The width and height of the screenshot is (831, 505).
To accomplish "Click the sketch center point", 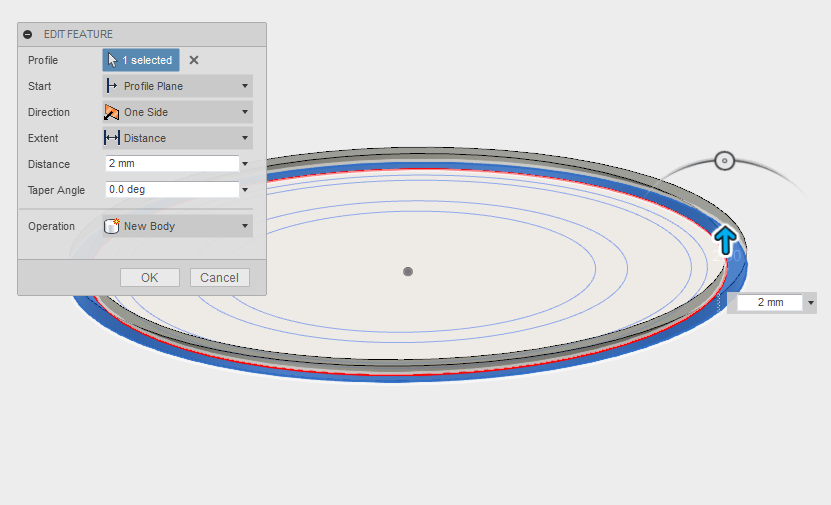I will point(408,272).
